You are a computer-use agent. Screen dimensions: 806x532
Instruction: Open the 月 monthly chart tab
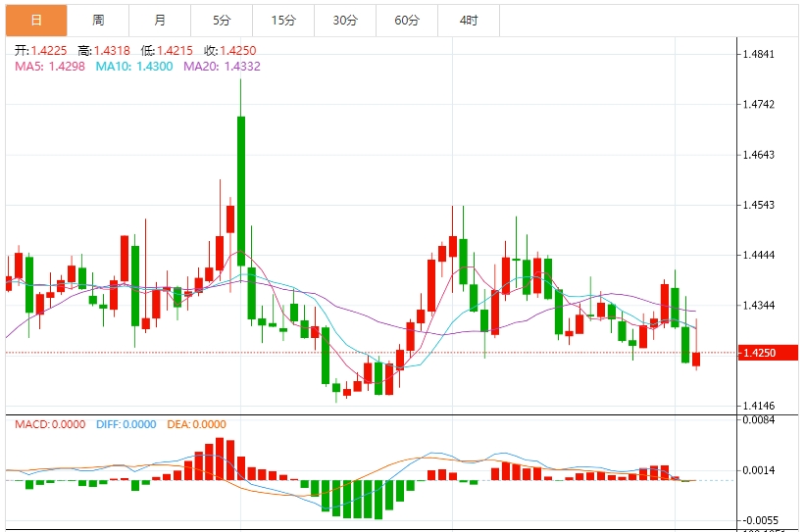pos(160,20)
